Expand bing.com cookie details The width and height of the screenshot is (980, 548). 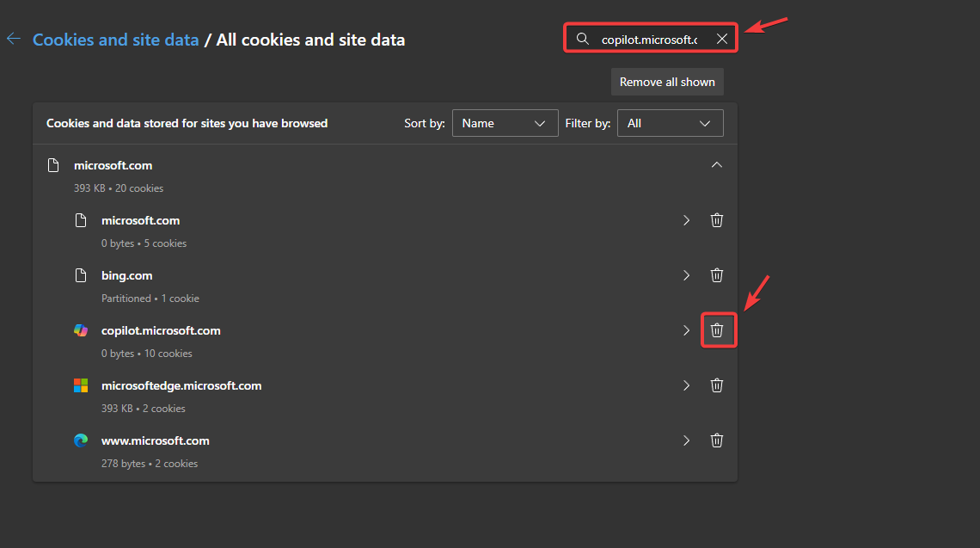pos(686,275)
